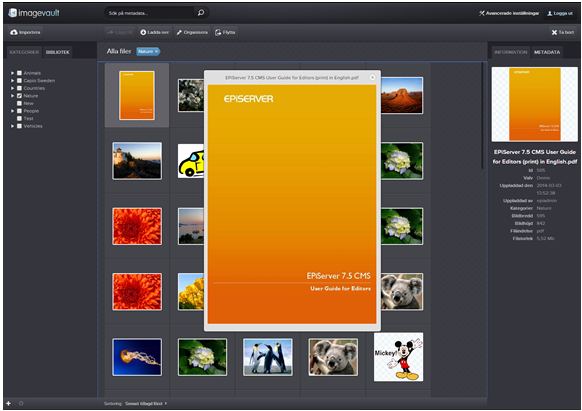Click the EPiServer cover page in preview

click(292, 204)
